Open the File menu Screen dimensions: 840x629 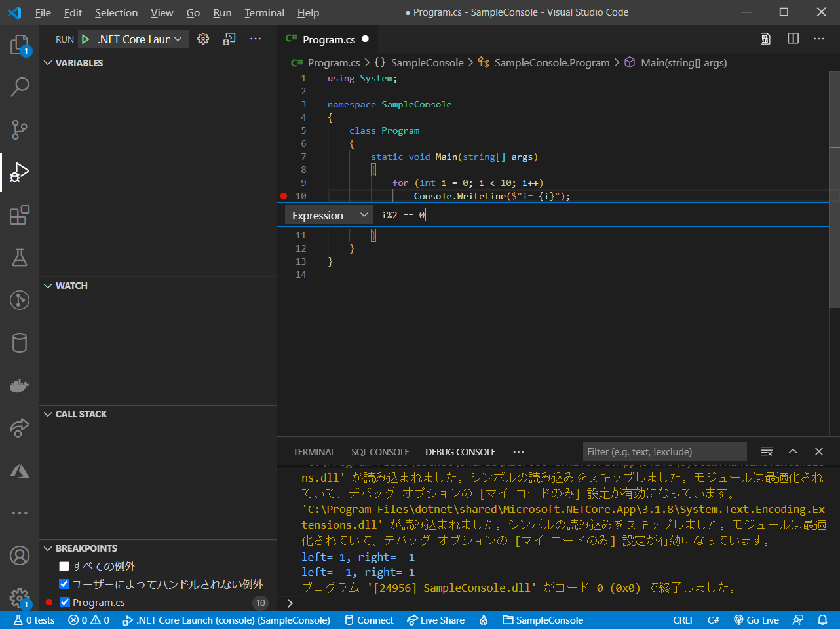pos(43,12)
